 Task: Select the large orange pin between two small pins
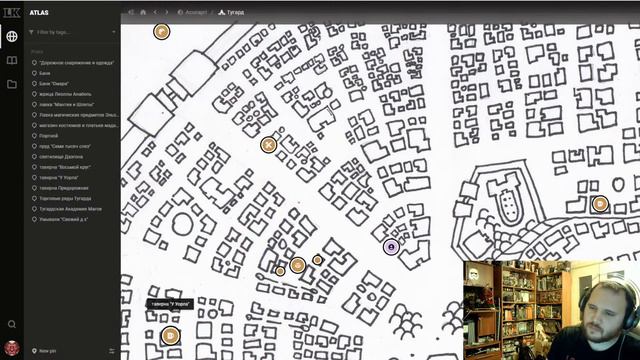click(298, 265)
